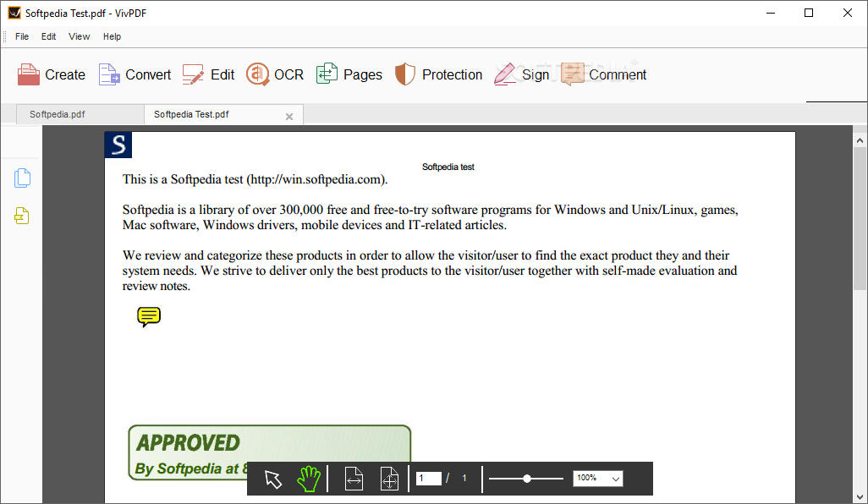Image resolution: width=868 pixels, height=504 pixels.
Task: Adjust the zoom slider handle
Action: click(x=527, y=479)
